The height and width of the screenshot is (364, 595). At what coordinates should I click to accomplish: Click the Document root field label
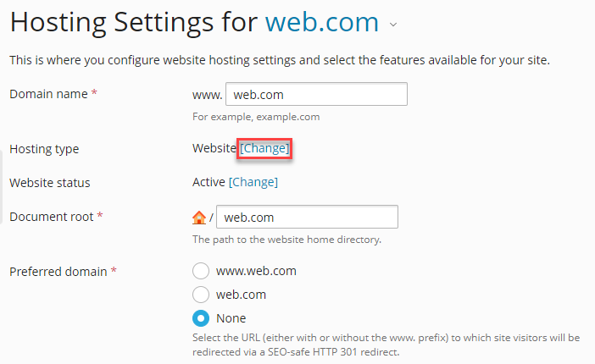coord(52,217)
